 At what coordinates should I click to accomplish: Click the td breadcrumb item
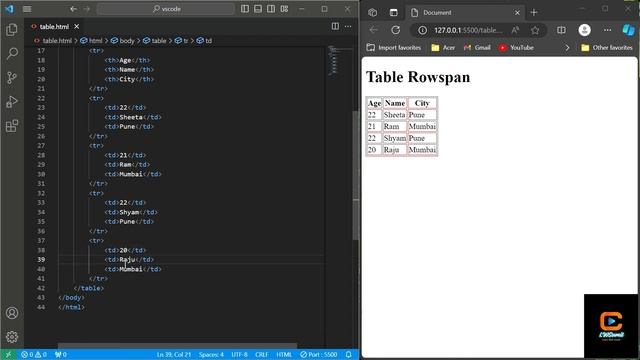click(204, 41)
